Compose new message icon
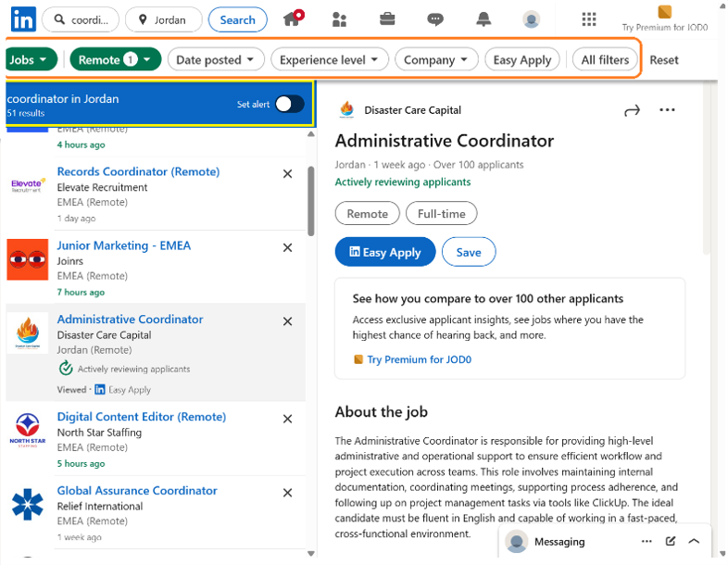 pos(670,541)
